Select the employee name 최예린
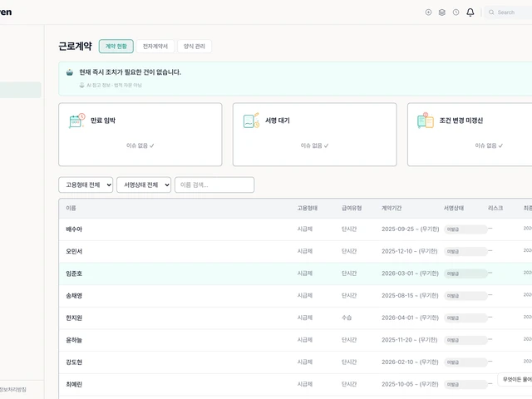532x399 pixels. [x=74, y=384]
